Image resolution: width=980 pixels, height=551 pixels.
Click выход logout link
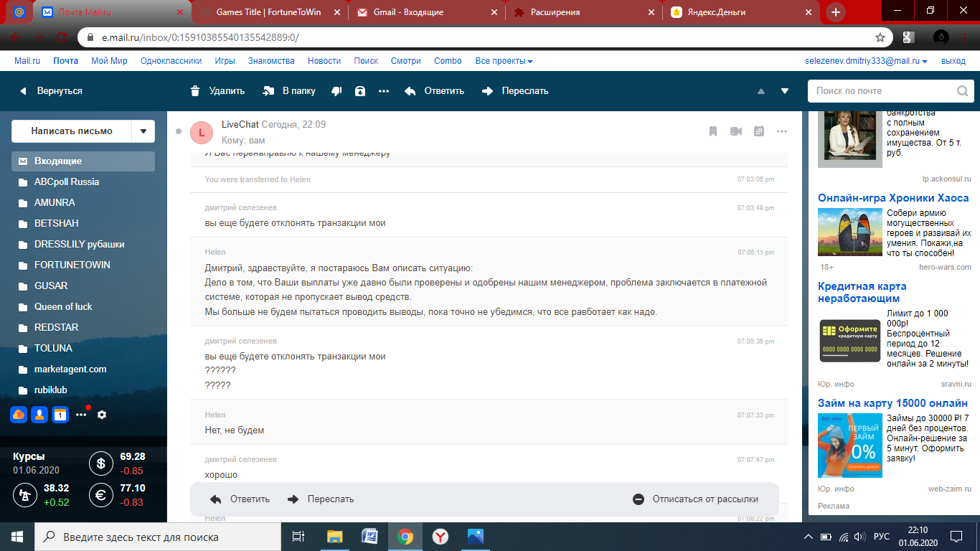pyautogui.click(x=953, y=61)
